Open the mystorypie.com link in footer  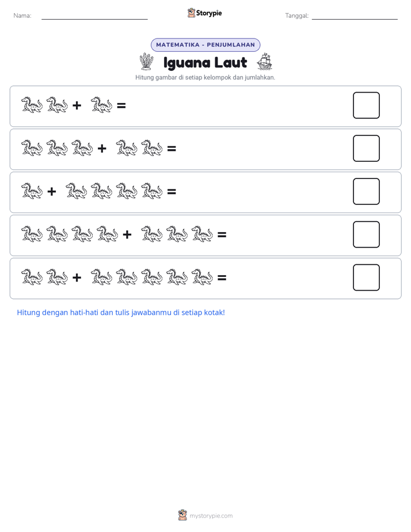211,516
